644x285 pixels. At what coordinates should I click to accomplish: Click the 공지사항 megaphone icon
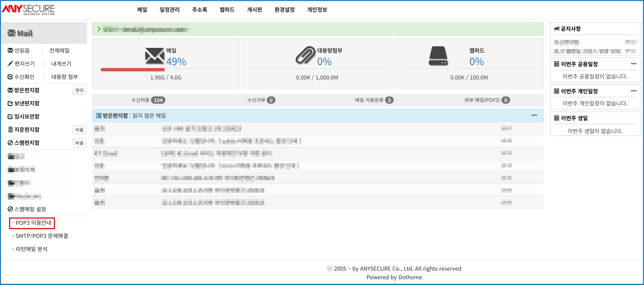click(557, 29)
